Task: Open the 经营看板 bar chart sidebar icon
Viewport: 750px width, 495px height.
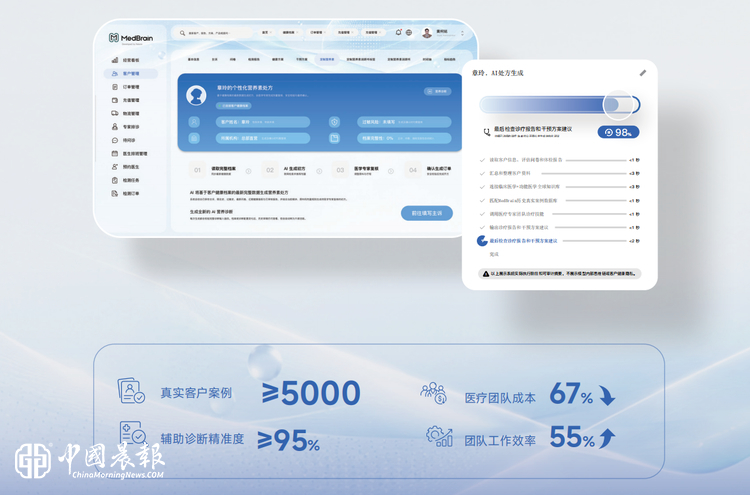Action: pyautogui.click(x=115, y=60)
